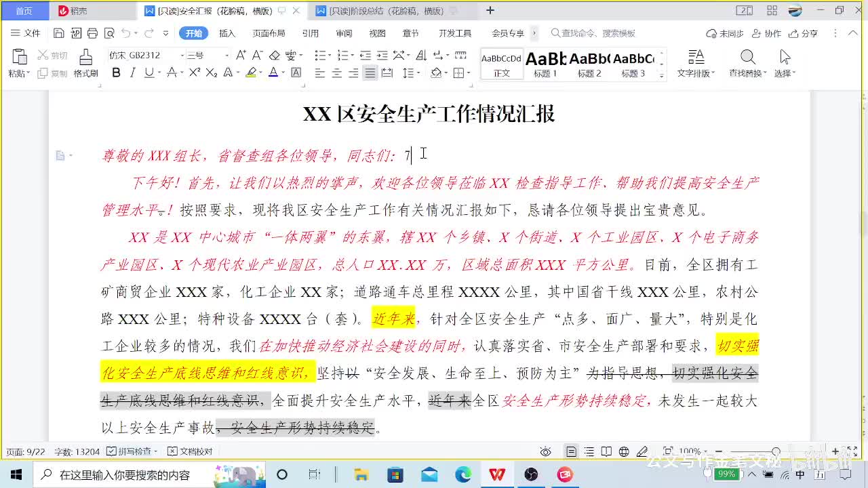Screen dimensions: 868x488
Task: Expand the styles gallery more arrow
Action: point(662,75)
